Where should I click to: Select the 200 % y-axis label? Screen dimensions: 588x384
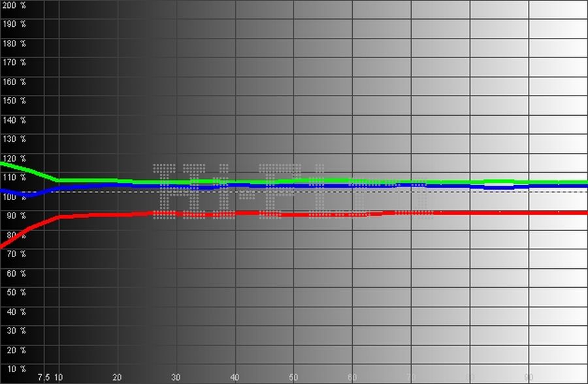pos(13,5)
